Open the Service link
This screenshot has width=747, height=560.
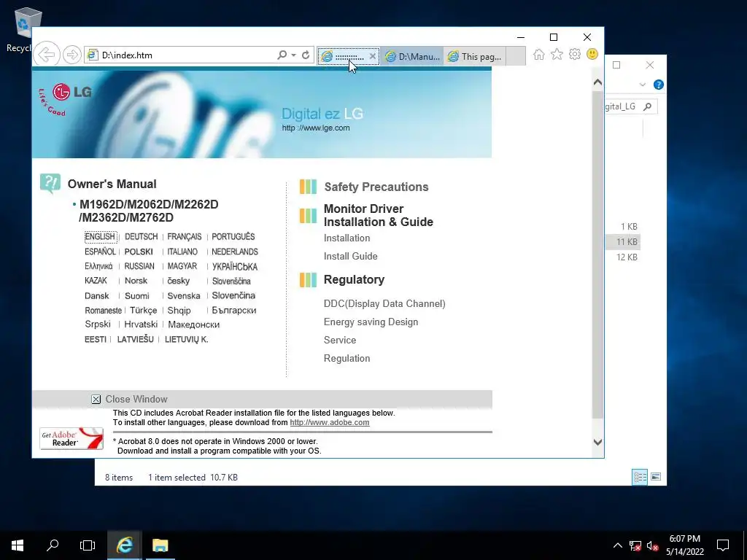pos(340,340)
